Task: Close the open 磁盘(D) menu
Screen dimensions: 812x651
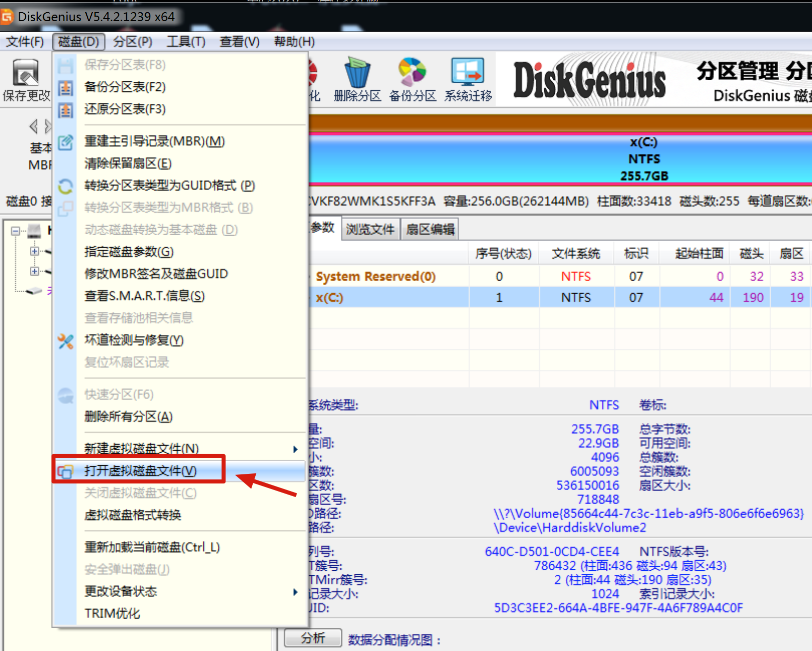Action: pyautogui.click(x=78, y=41)
